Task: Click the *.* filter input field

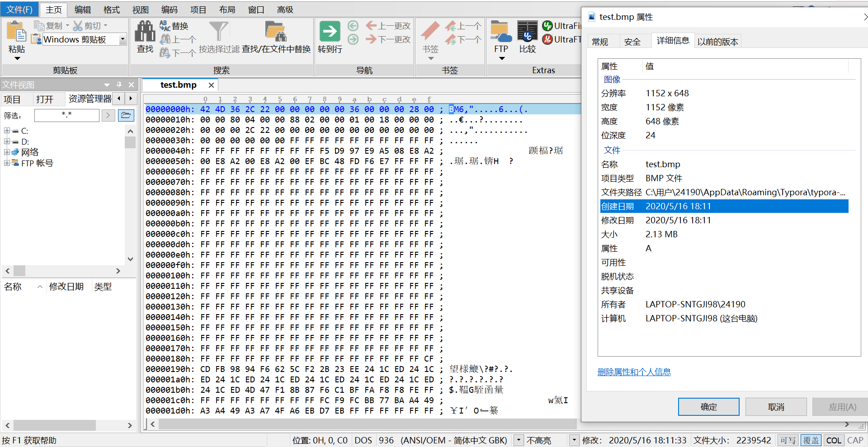Action: pyautogui.click(x=66, y=115)
